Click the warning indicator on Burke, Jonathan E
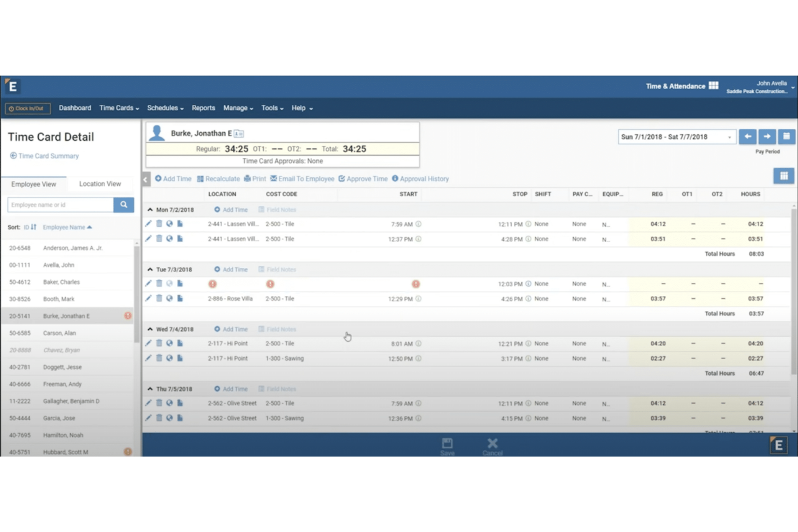 click(x=127, y=316)
